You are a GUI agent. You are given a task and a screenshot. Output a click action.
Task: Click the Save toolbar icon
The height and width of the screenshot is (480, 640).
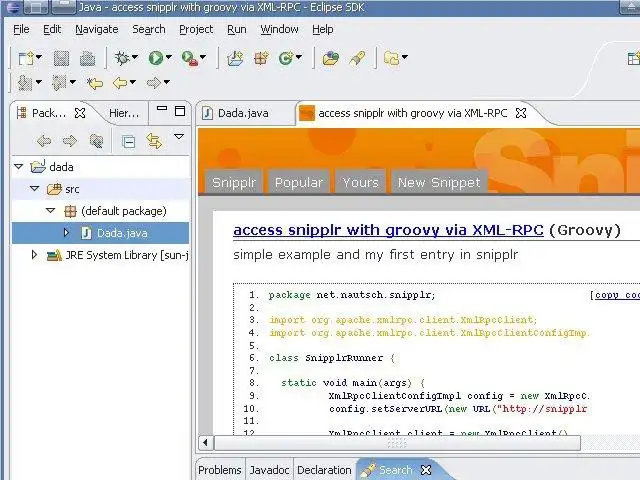[61, 58]
